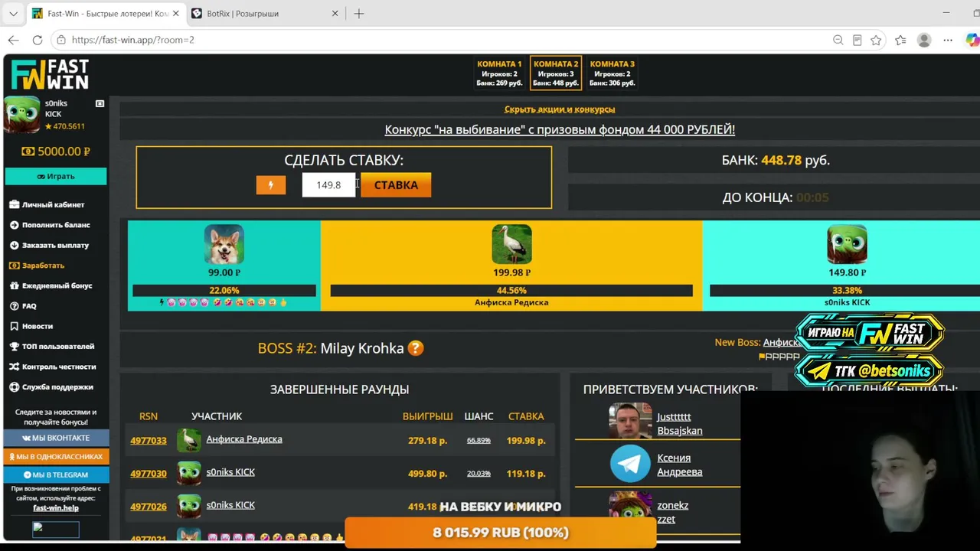Click the 22.06% chance bar
This screenshot has height=551, width=980.
224,291
